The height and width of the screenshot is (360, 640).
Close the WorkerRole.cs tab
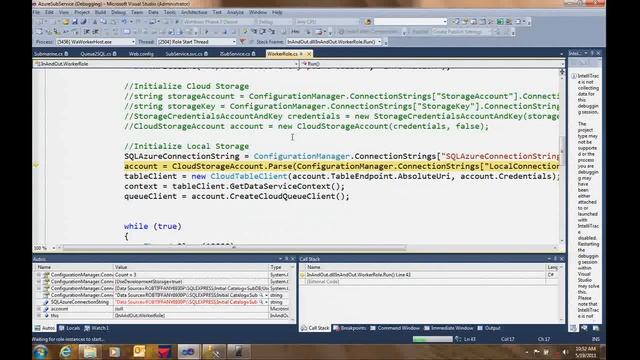coord(309,54)
